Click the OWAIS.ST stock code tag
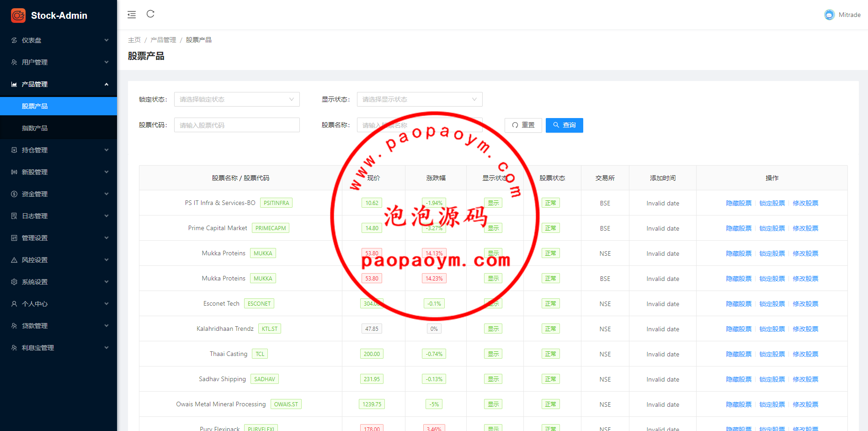This screenshot has width=868, height=431. coord(286,404)
